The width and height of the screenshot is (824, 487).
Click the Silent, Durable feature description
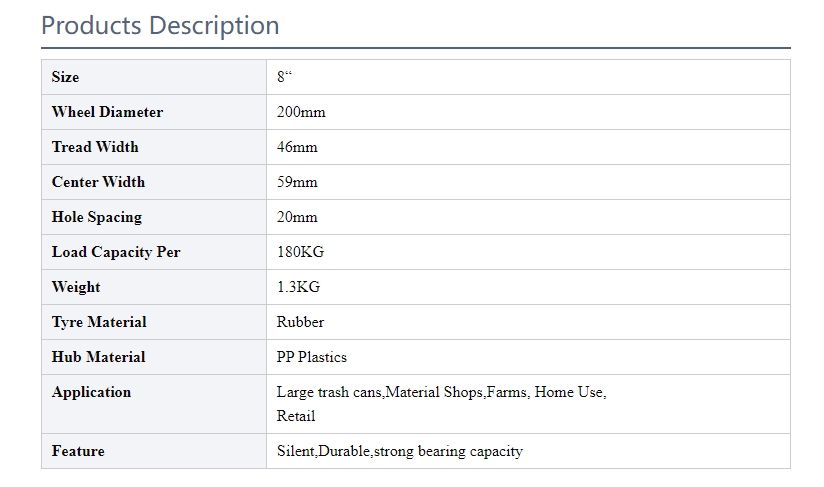pos(399,451)
